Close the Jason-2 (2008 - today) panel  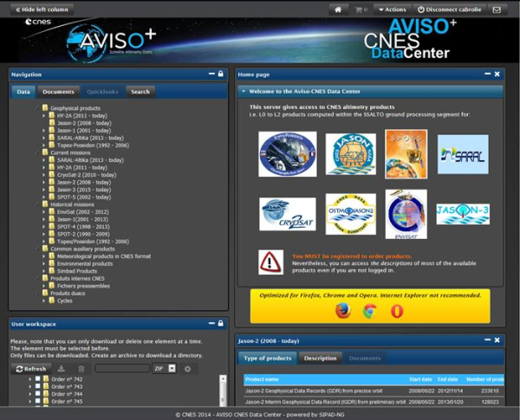497,340
